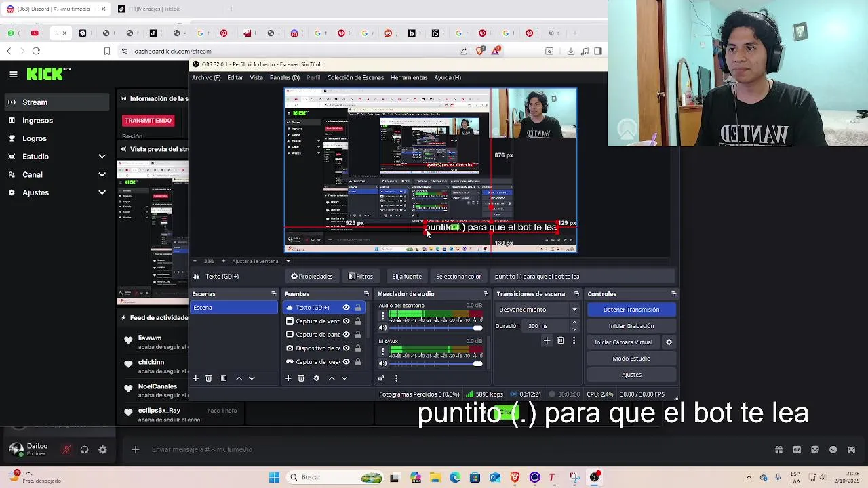
Task: Add an attachment with Discord plus button
Action: pyautogui.click(x=135, y=449)
